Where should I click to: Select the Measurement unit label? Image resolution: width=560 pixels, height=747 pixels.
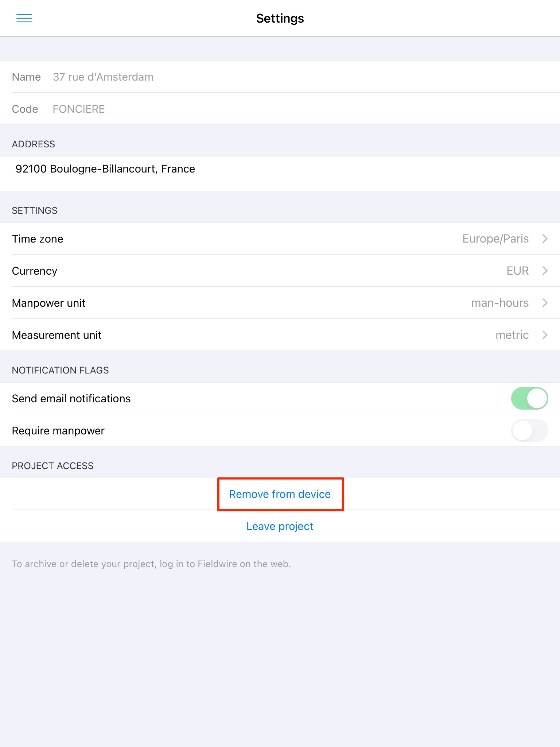coord(57,335)
